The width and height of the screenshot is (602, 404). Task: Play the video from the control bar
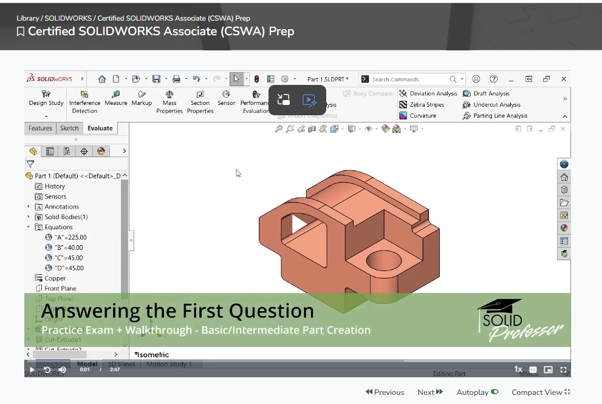pos(32,369)
